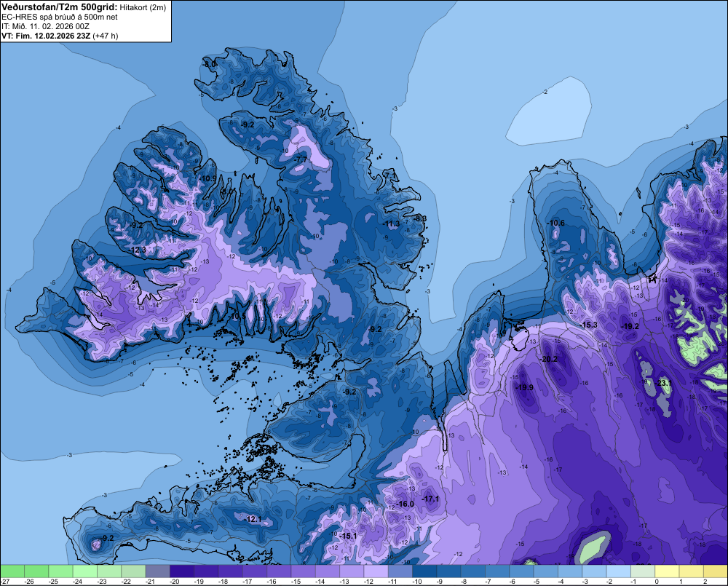Click the bold "-7.7" temperature label
The width and height of the screenshot is (728, 586).
tap(301, 159)
